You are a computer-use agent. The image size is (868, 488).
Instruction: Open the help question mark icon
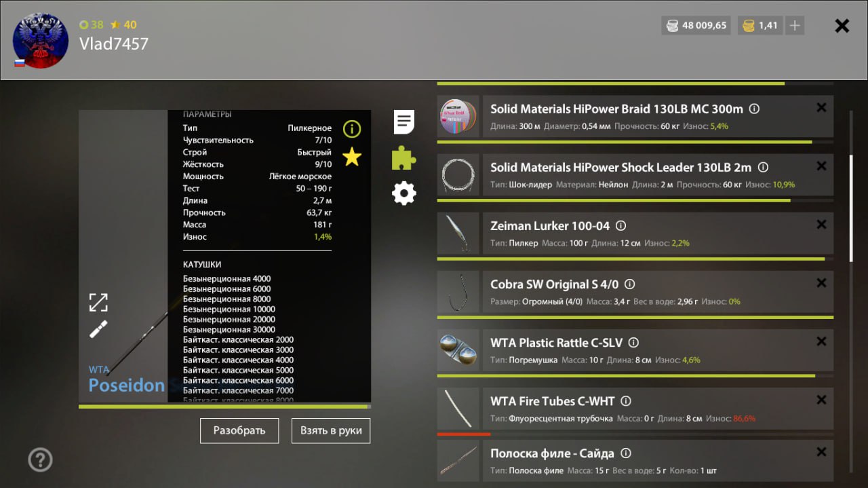click(40, 459)
